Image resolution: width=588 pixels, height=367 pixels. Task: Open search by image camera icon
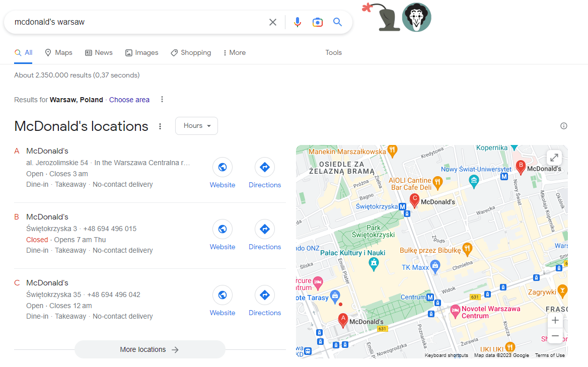point(317,22)
